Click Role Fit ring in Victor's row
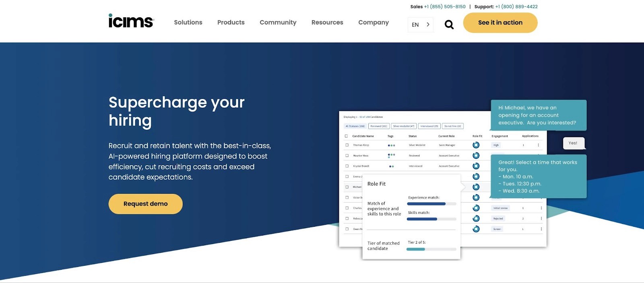Screen dimensions: 644x283 click(476, 197)
